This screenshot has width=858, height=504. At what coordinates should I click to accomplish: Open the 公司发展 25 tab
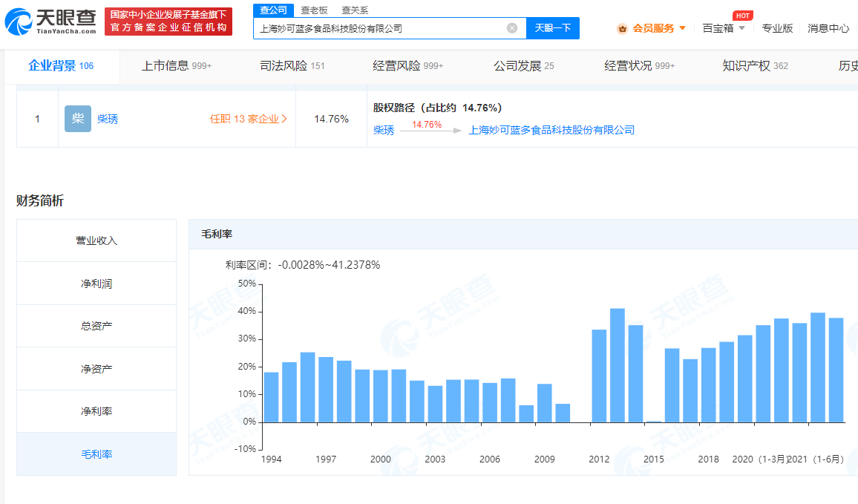(x=524, y=65)
